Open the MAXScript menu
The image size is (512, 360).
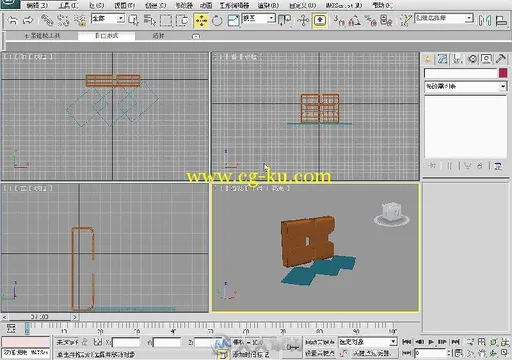click(x=344, y=6)
